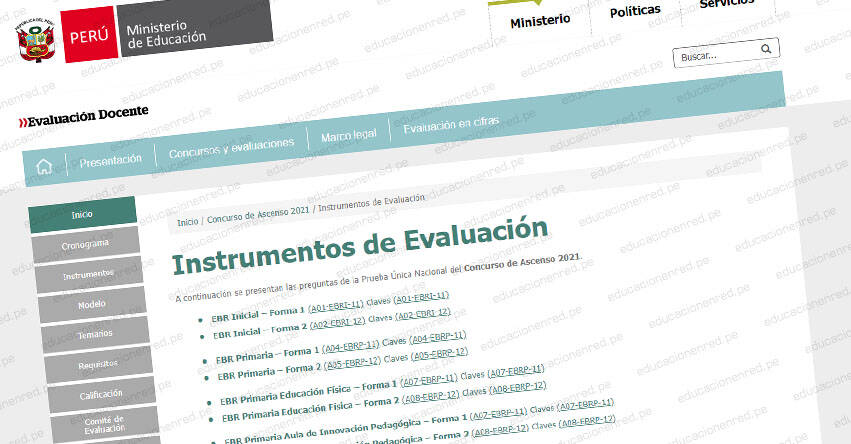This screenshot has width=851, height=444.
Task: Click the Peru coat of arms logo
Action: 34,41
